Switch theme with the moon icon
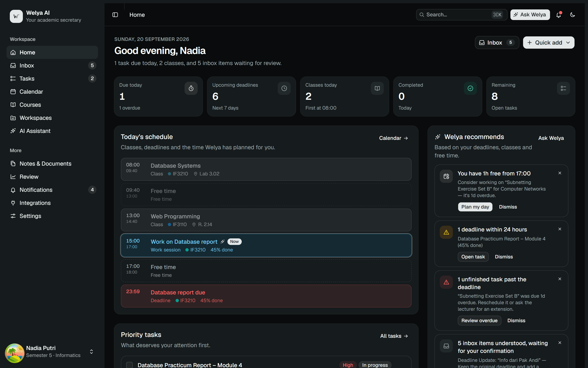This screenshot has width=588, height=368. (x=572, y=15)
